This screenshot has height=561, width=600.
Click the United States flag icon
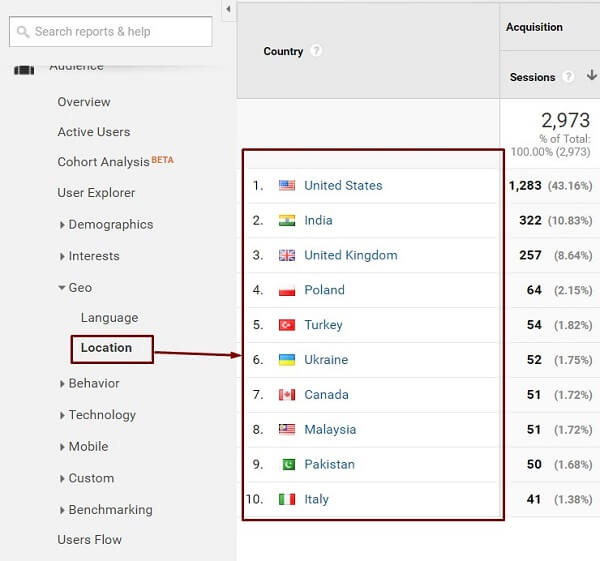coord(287,186)
